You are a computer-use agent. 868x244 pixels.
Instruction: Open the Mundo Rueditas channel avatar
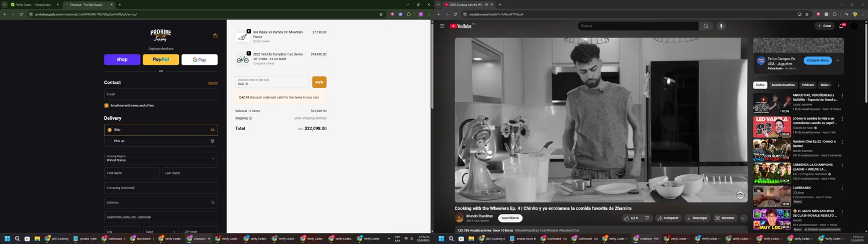pos(459,218)
